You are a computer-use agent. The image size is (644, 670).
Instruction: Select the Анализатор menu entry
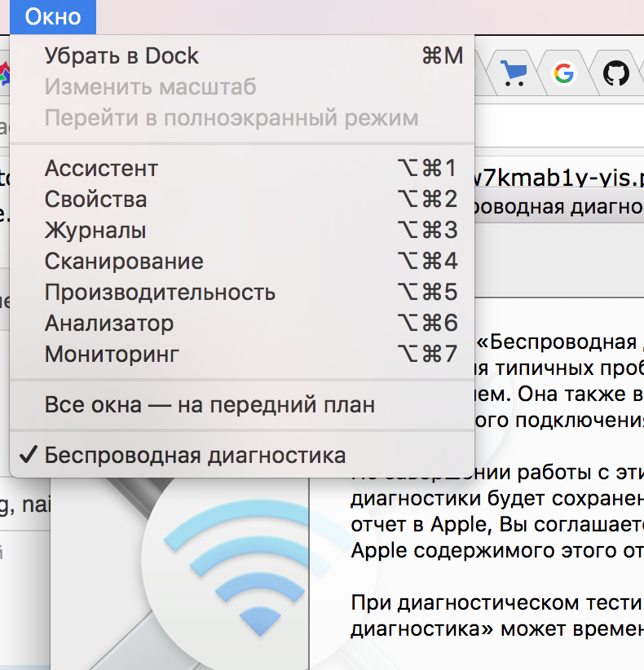pos(108,324)
